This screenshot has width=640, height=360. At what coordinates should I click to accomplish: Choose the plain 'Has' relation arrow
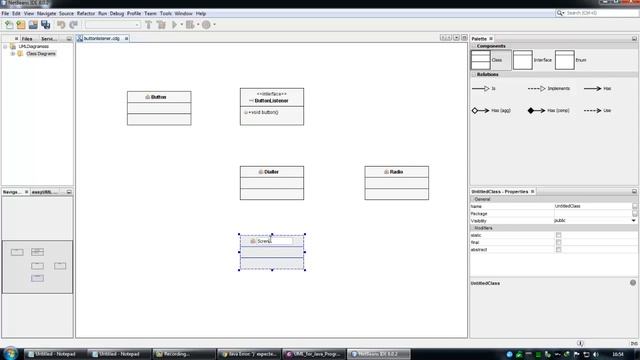click(597, 89)
